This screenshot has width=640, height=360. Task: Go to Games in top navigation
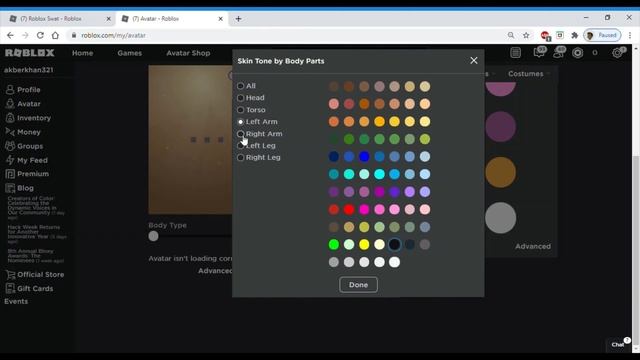130,53
